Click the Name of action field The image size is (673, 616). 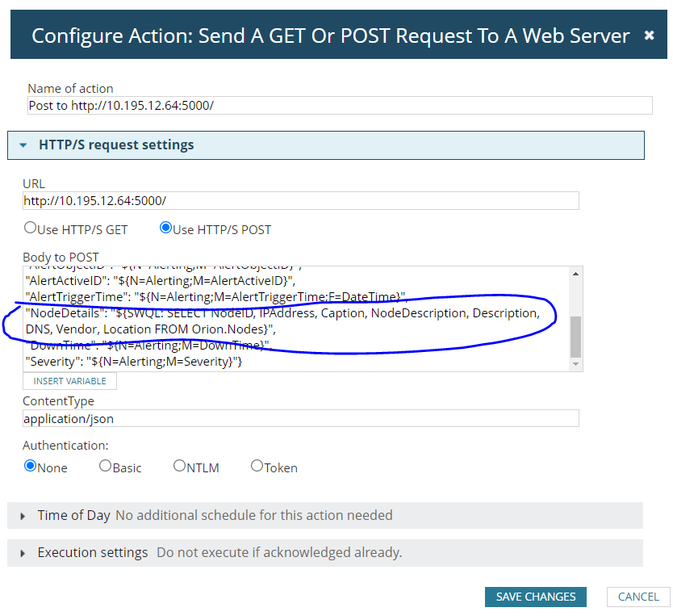pos(340,106)
